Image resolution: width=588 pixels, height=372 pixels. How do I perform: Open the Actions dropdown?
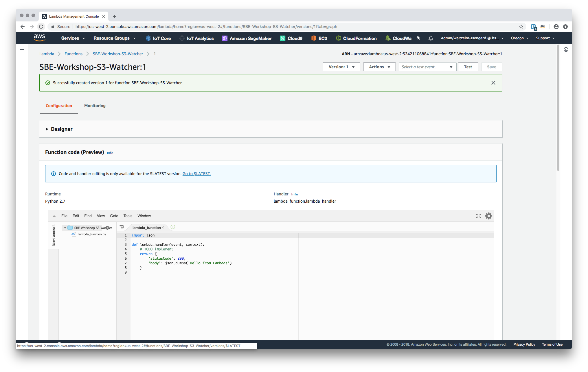point(379,67)
